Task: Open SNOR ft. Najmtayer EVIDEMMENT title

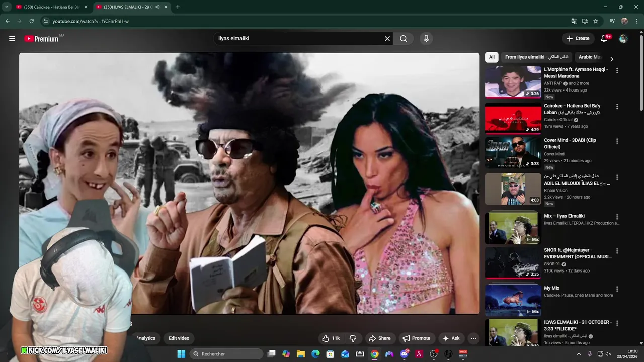Action: 578,253
